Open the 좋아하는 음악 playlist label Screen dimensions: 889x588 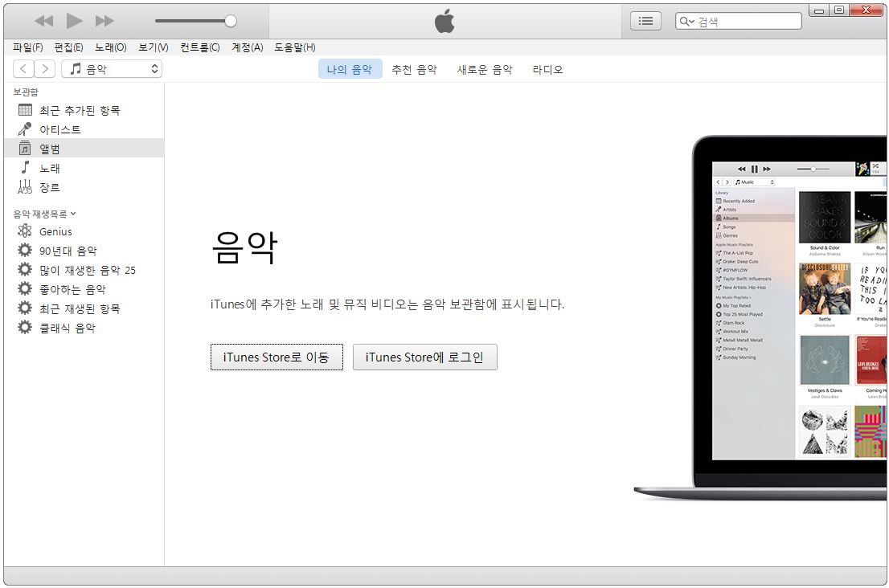72,289
